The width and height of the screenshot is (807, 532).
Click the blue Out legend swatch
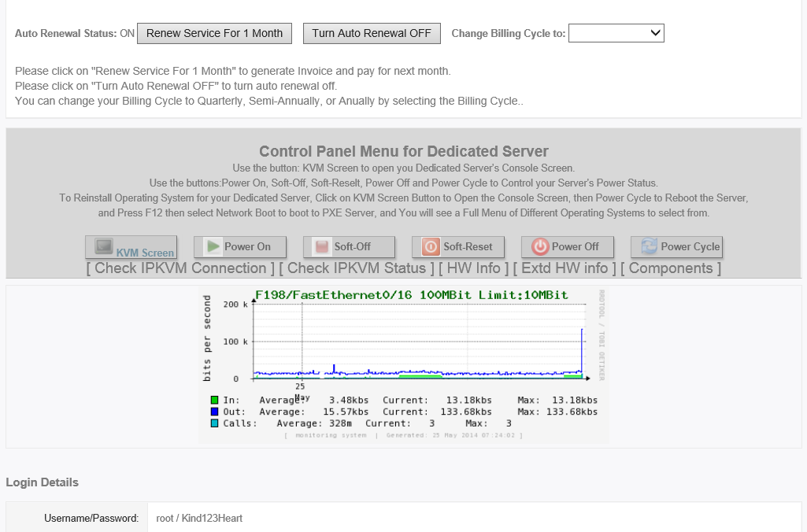pyautogui.click(x=216, y=412)
